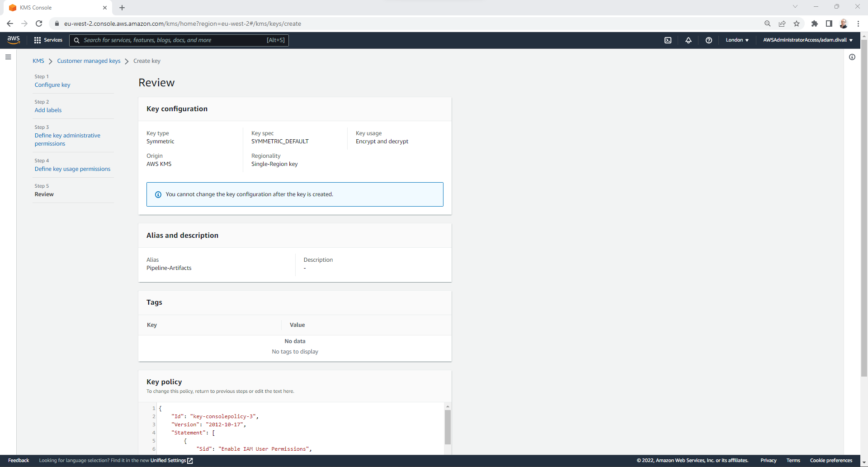
Task: Reload the page
Action: coord(39,24)
